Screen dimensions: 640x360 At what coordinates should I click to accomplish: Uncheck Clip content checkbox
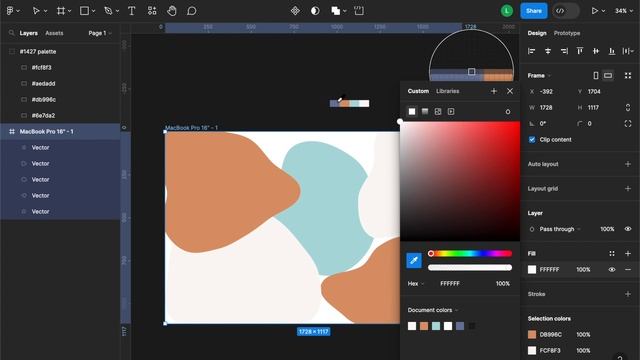click(532, 140)
